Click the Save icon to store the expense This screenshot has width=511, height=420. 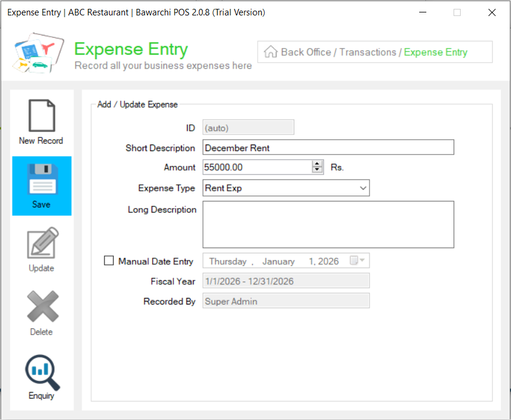[41, 186]
